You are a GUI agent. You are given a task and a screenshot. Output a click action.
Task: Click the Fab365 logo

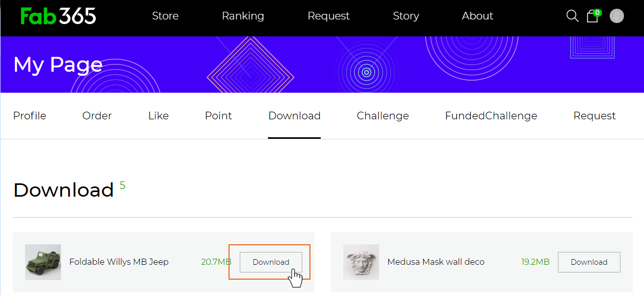coord(58,16)
